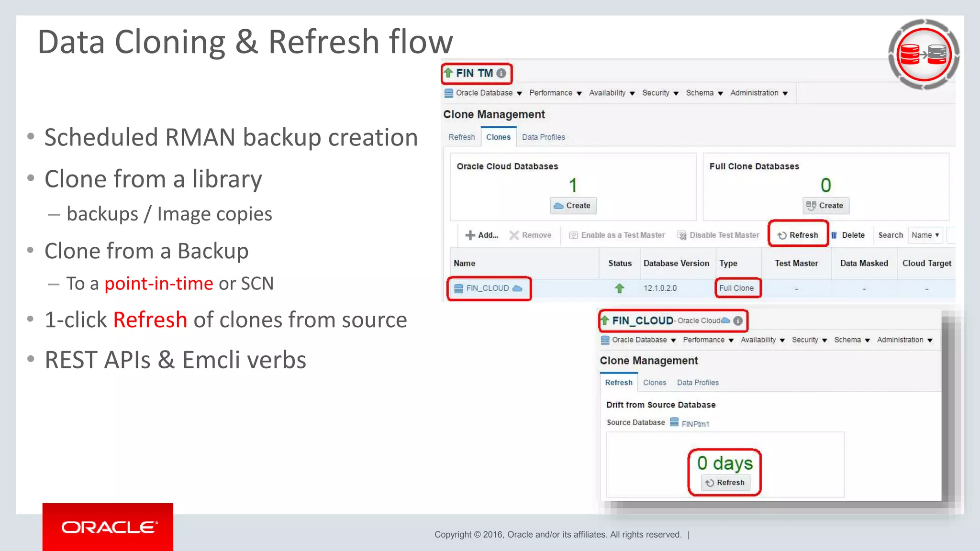This screenshot has width=980, height=551.
Task: Click the database clone icon in the slide corner
Action: point(924,54)
